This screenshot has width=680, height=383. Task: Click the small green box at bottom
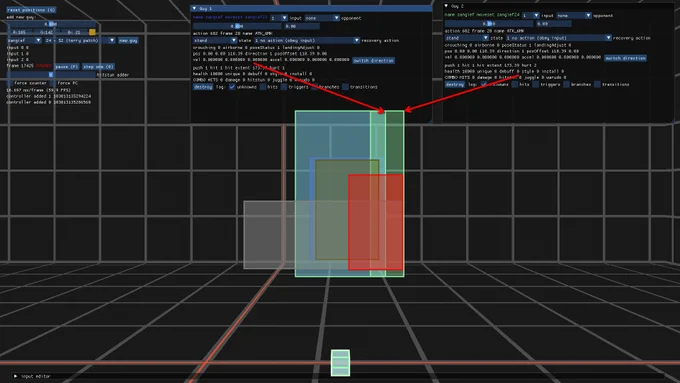pyautogui.click(x=340, y=363)
